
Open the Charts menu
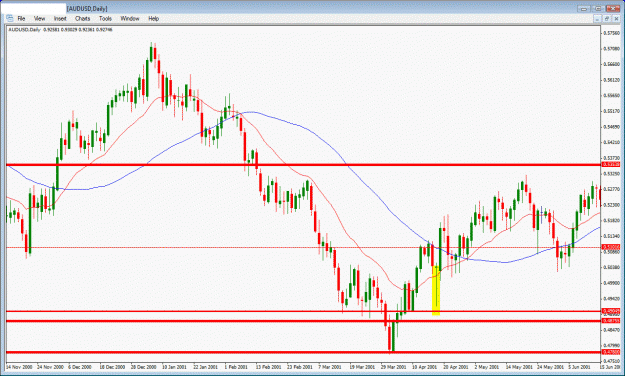[83, 18]
